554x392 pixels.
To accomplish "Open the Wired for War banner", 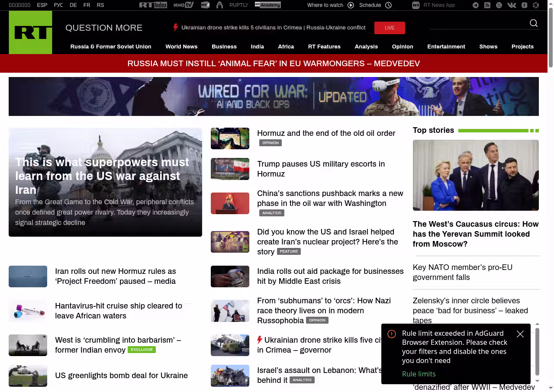I will point(274,96).
